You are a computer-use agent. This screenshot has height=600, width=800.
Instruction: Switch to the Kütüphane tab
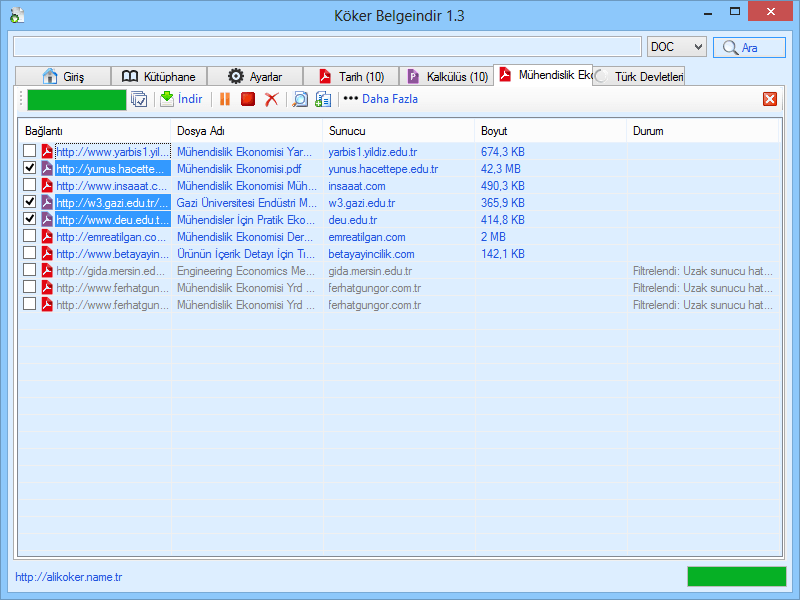[x=158, y=77]
